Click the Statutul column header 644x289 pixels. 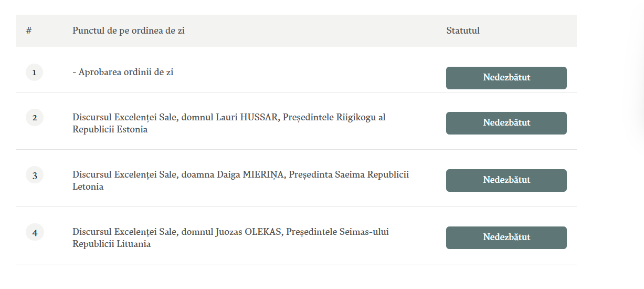(463, 30)
